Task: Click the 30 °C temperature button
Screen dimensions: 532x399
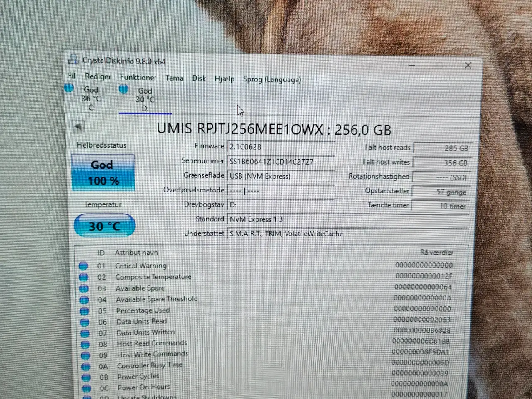Action: [105, 226]
